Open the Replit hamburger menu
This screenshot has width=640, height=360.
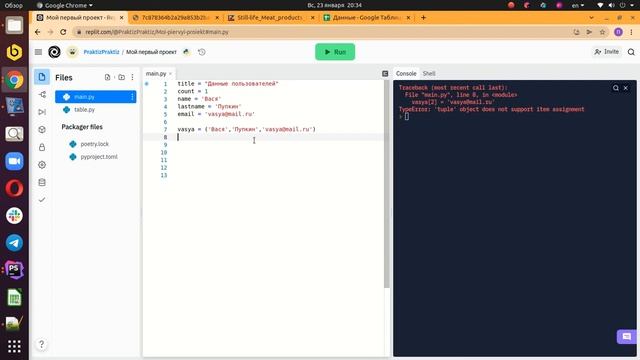pyautogui.click(x=38, y=52)
